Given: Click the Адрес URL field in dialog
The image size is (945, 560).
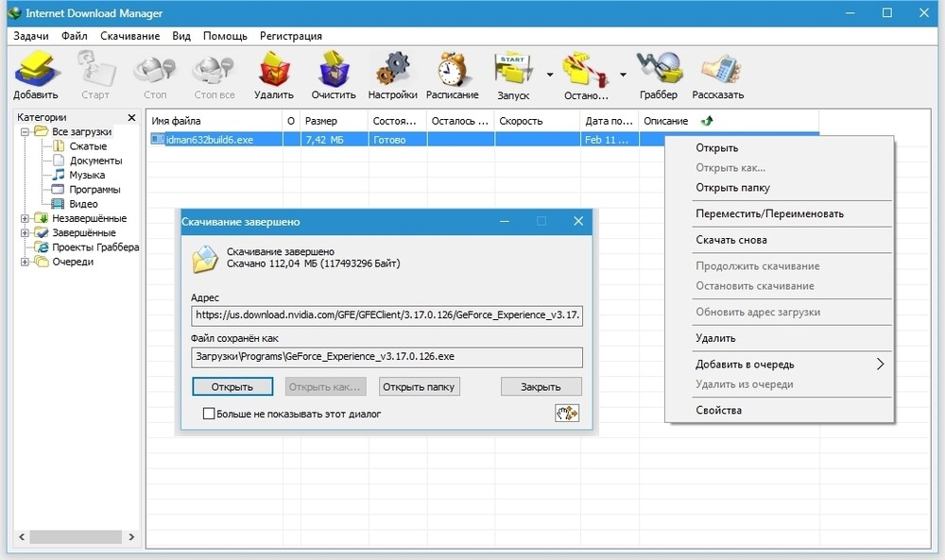Looking at the screenshot, I should click(387, 315).
